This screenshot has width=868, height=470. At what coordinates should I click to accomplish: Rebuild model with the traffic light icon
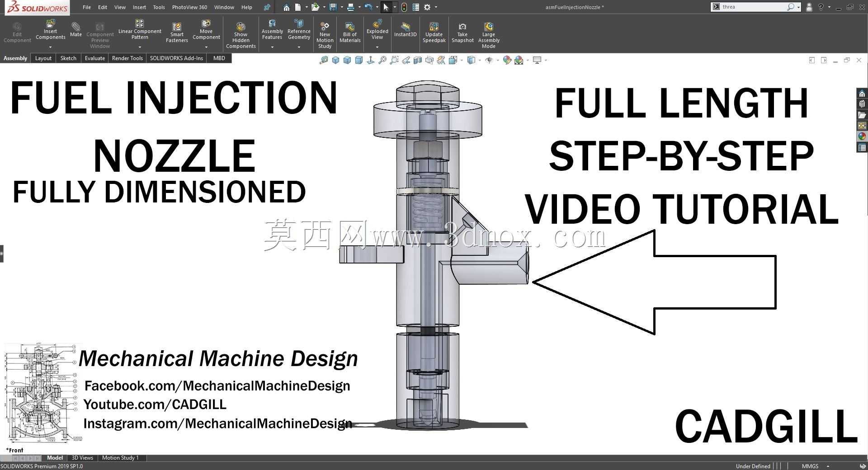pos(404,7)
